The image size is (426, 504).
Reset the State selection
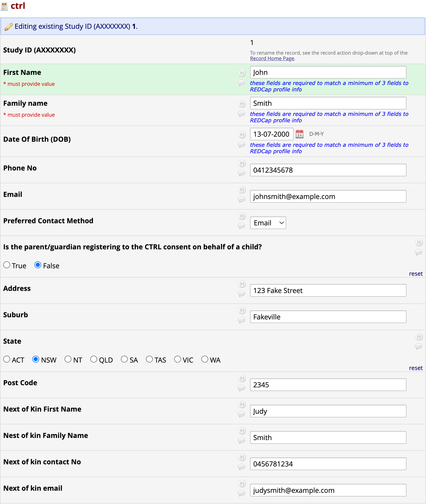click(x=416, y=368)
